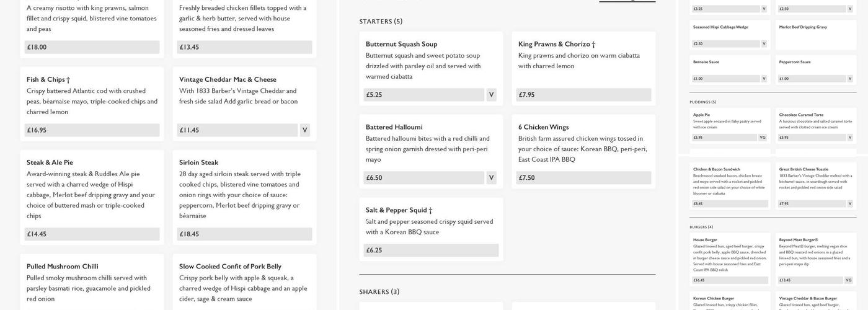868x310 pixels.
Task: Select the Starters (5) section heading
Action: 381,22
